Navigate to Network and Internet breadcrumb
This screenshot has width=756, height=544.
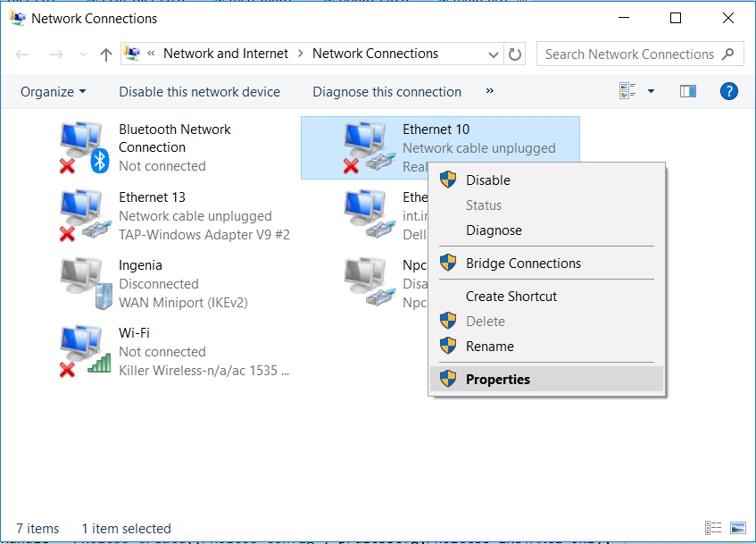coord(226,54)
